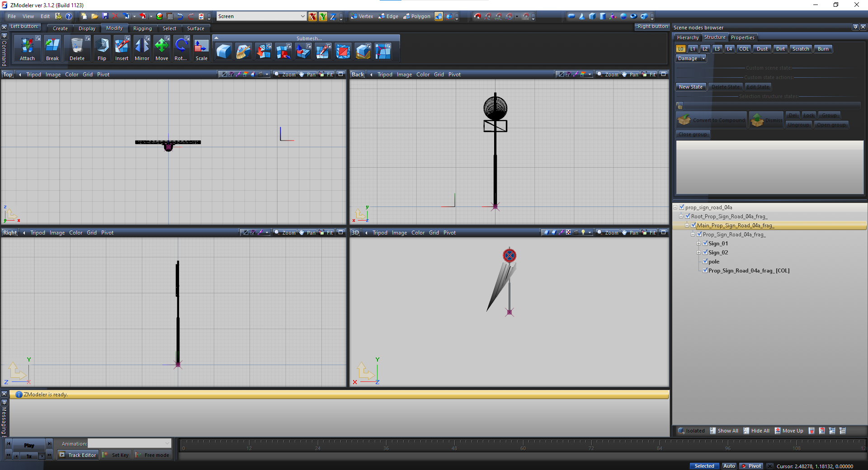
Task: Select the Prop_Sign_Road_04a_frag_ [COL] node
Action: coord(749,271)
